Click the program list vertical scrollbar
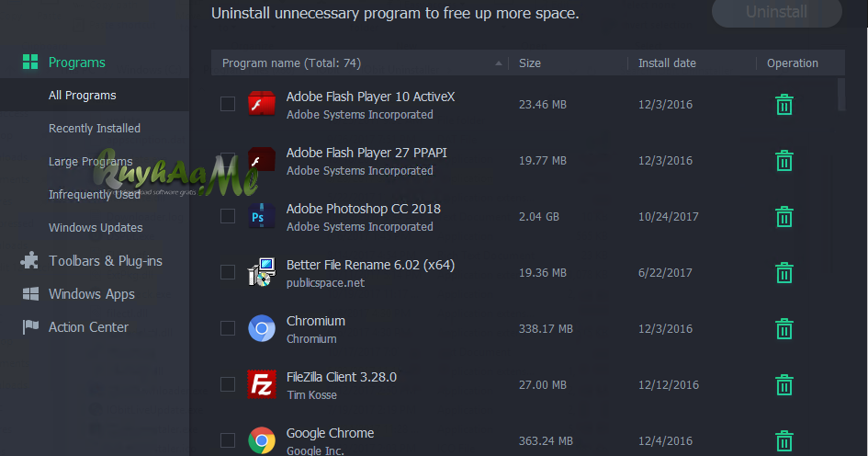Image resolution: width=868 pixels, height=456 pixels. tap(841, 95)
